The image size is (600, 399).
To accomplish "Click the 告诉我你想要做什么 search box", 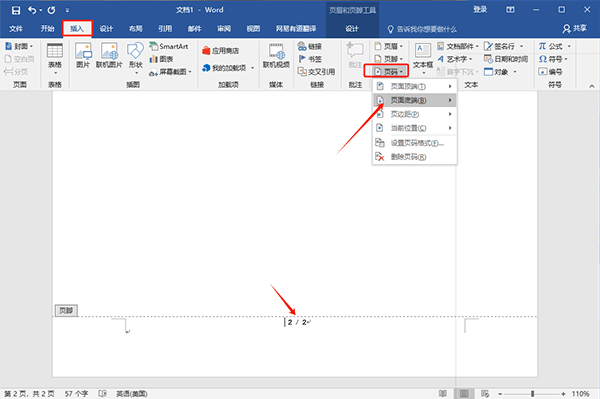I will pos(422,29).
